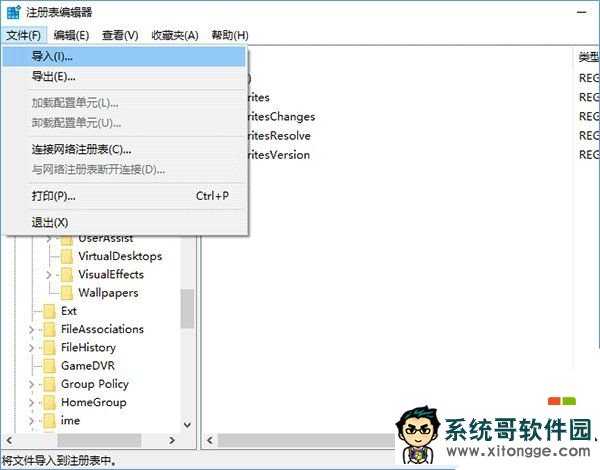Screen dimensions: 600x470
Task: Select 连接网络注册表(C)... menu entry
Action: tap(124, 150)
